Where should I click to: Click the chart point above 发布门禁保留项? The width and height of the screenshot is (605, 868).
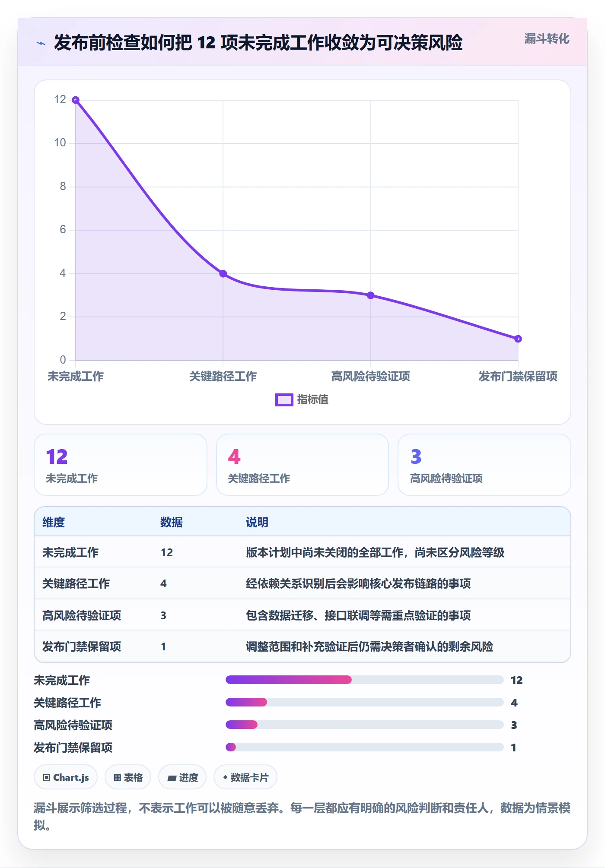pyautogui.click(x=518, y=339)
